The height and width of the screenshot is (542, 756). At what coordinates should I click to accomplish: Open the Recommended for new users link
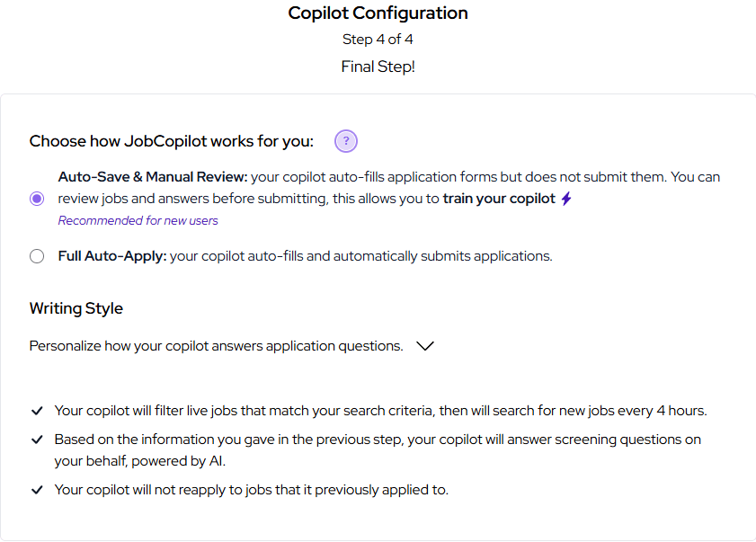[138, 220]
